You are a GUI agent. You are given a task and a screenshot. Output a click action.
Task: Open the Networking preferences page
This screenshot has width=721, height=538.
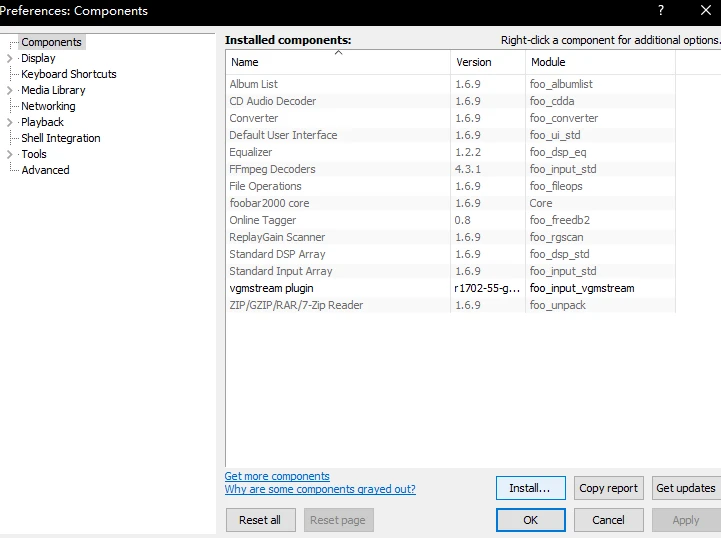click(x=48, y=106)
